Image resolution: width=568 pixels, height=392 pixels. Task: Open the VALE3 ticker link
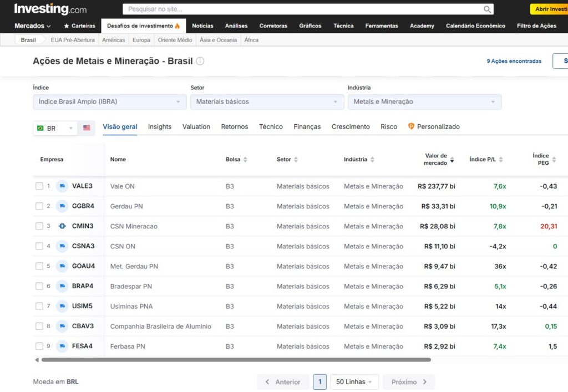82,186
